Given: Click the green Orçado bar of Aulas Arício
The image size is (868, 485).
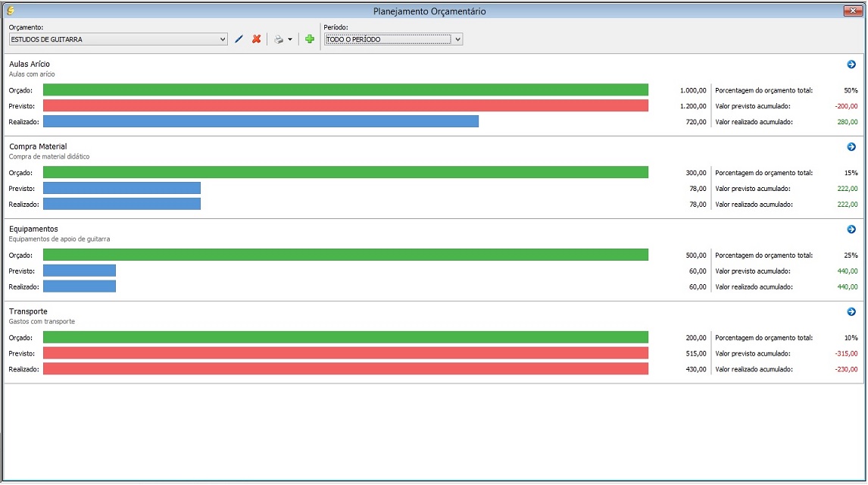Looking at the screenshot, I should [x=345, y=90].
